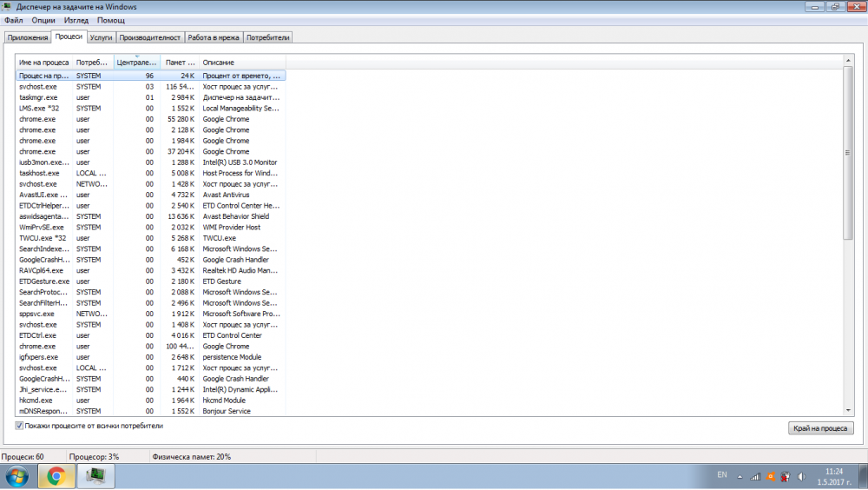Select the iusb3mon.exe process row
Image resolution: width=868 pixels, height=490 pixels.
[150, 162]
